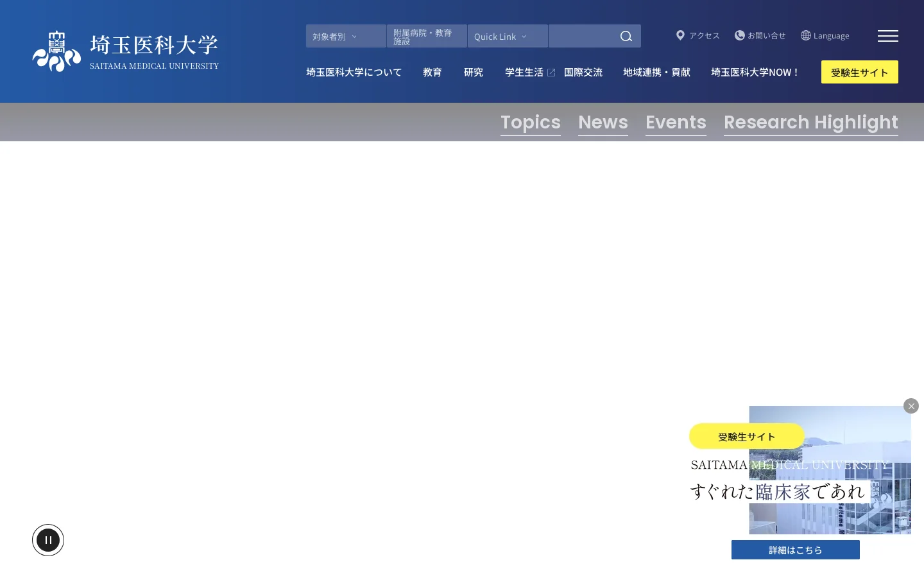The image size is (924, 578).
Task: Open the 研究 menu item
Action: pyautogui.click(x=474, y=72)
